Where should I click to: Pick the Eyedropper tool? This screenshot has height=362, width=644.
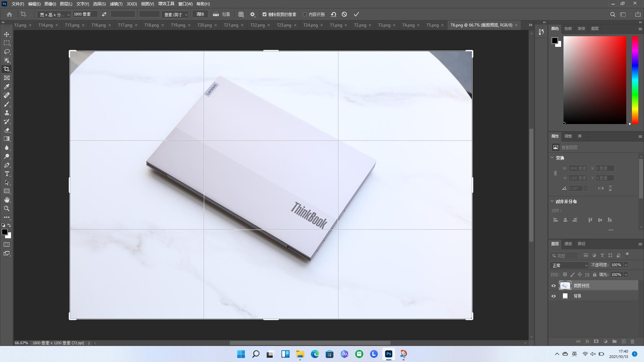(7, 86)
